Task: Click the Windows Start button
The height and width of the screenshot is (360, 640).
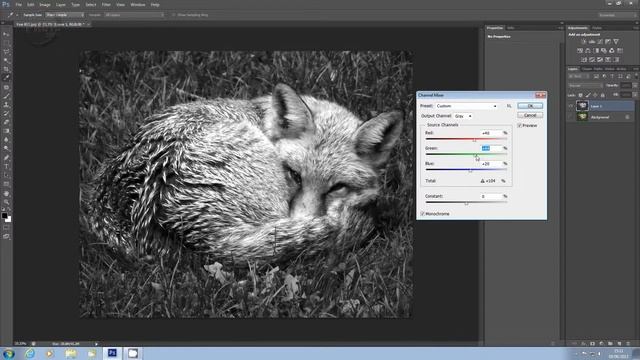Action: pyautogui.click(x=9, y=353)
